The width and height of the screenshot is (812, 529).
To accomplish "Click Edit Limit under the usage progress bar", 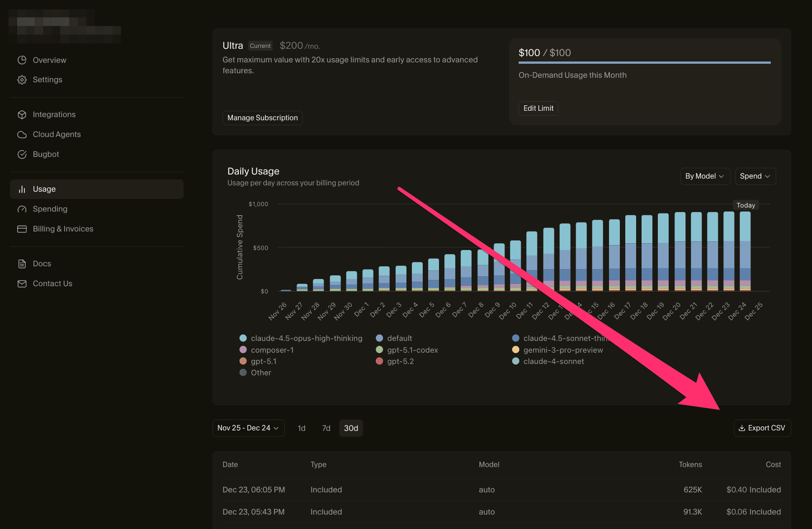I will (538, 108).
